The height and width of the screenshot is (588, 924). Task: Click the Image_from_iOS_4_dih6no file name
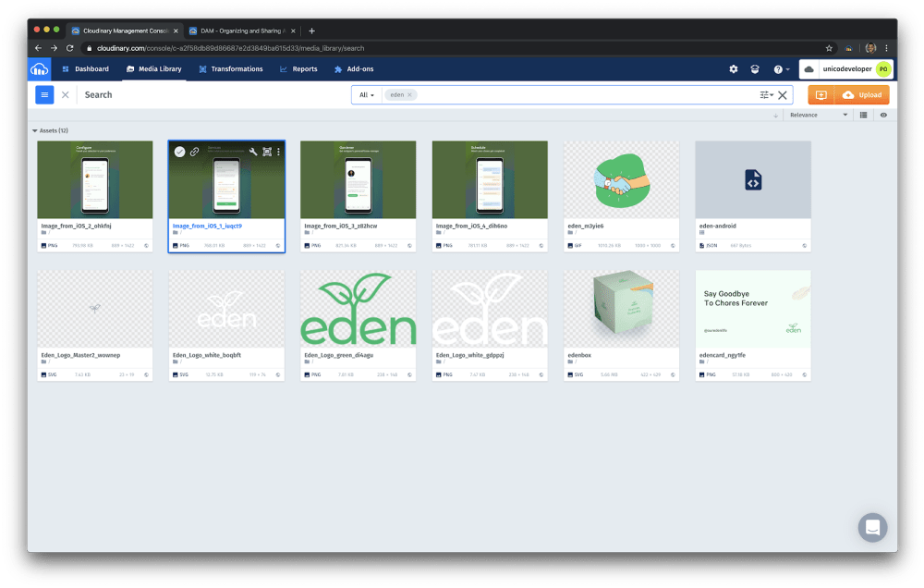tap(471, 226)
